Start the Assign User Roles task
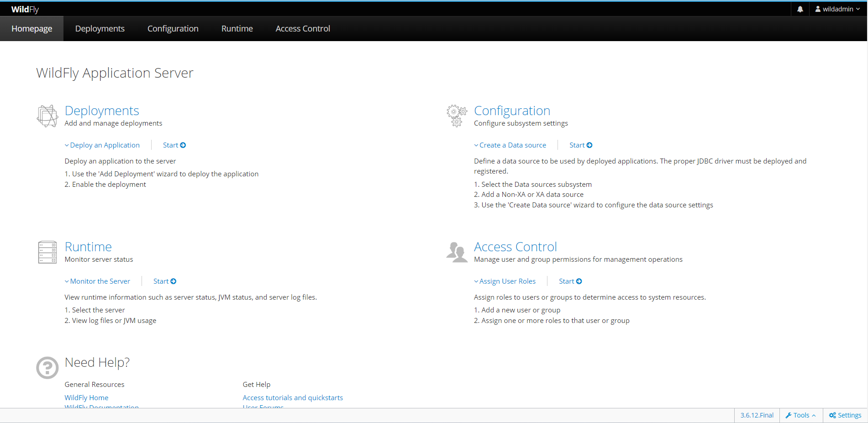The height and width of the screenshot is (423, 868). pyautogui.click(x=570, y=281)
